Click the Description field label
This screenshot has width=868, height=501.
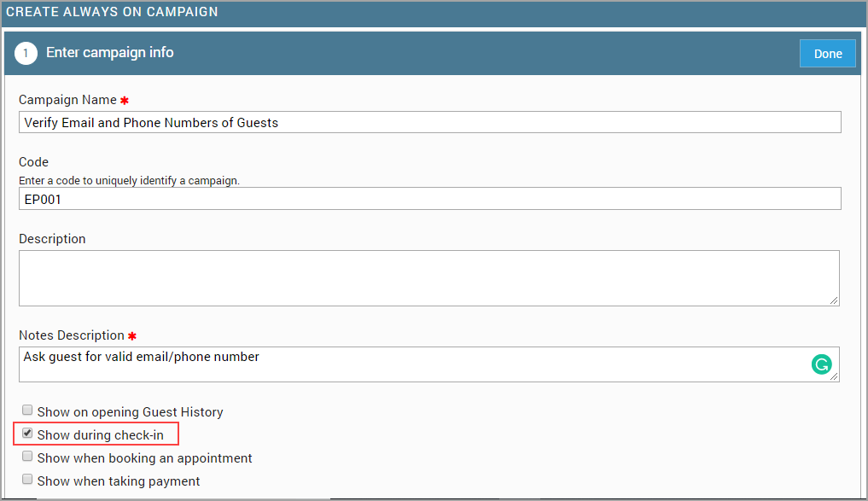[x=52, y=239]
